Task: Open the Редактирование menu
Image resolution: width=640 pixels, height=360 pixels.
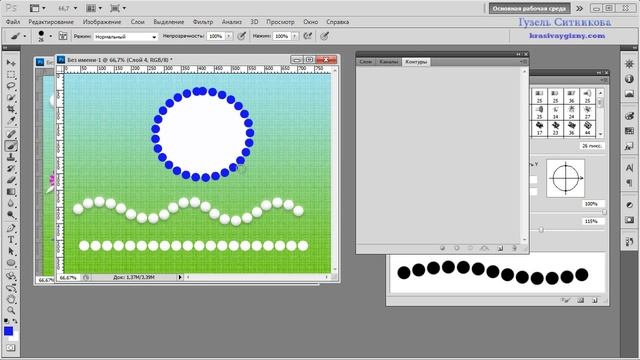Action: tap(51, 22)
